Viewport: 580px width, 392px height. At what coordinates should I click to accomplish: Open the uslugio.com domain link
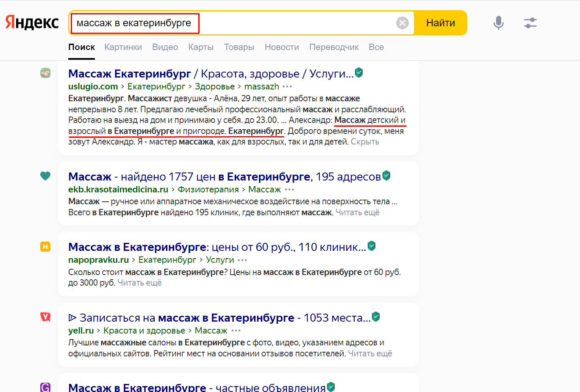(93, 86)
